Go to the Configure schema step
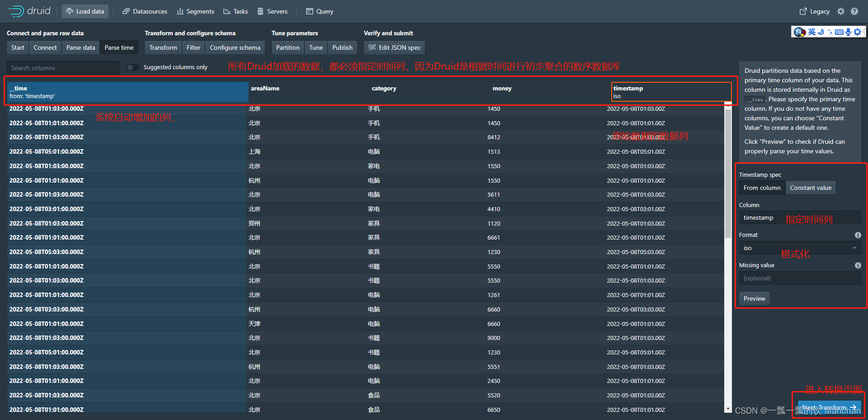This screenshot has width=868, height=420. [x=235, y=47]
